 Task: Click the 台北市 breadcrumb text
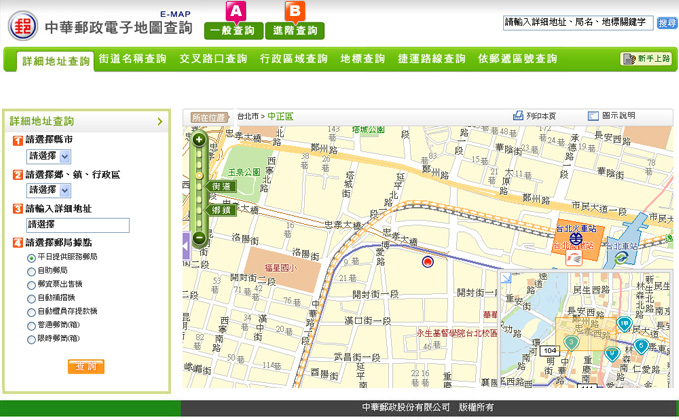(248, 116)
